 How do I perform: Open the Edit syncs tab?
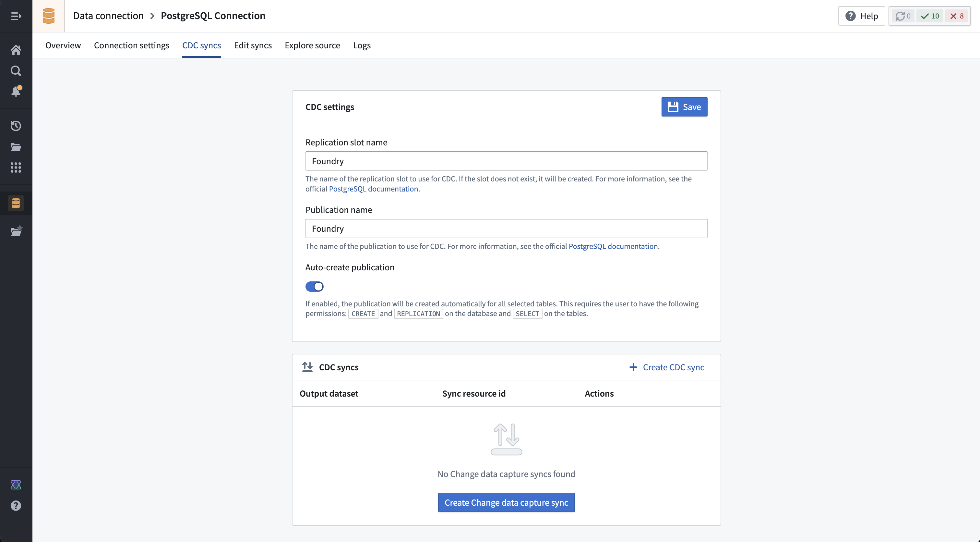(253, 45)
